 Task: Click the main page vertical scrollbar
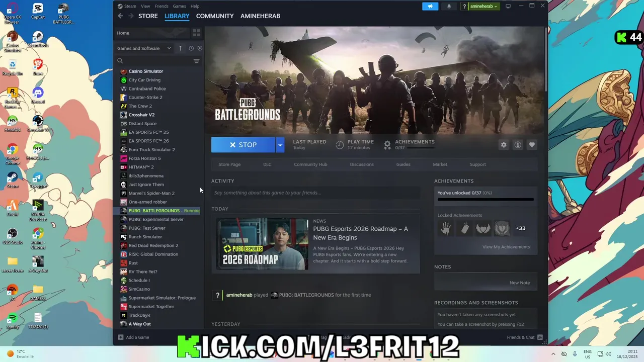click(x=545, y=59)
